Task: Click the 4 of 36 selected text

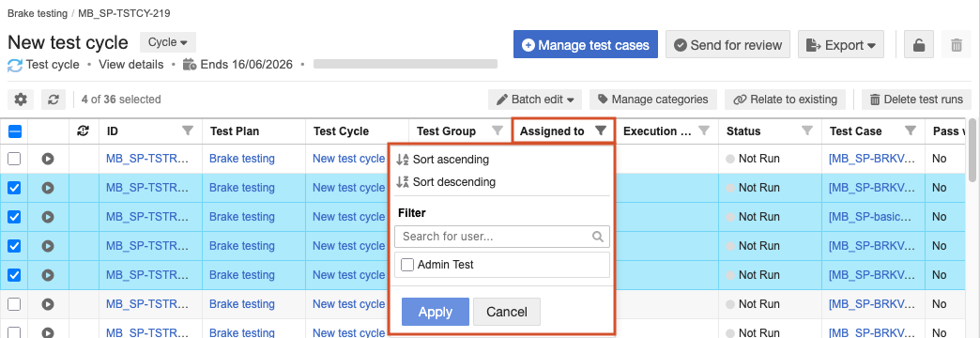Action: 121,100
